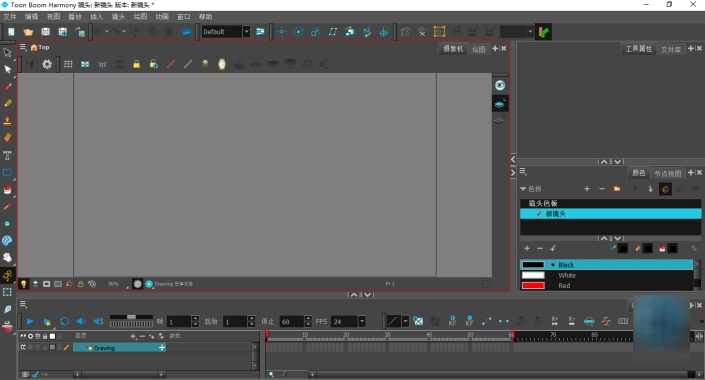
Task: Select the Paint bucket tool
Action: [x=7, y=190]
